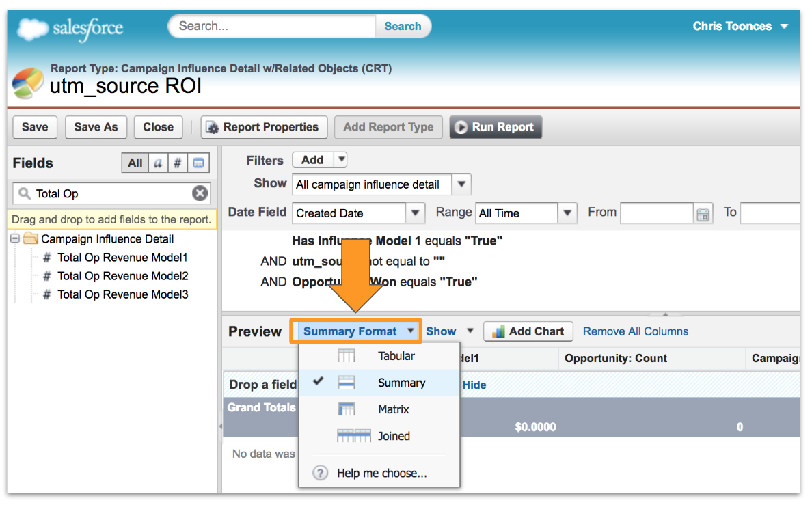Click the Add filter button
This screenshot has height=507, width=812.
pos(314,159)
